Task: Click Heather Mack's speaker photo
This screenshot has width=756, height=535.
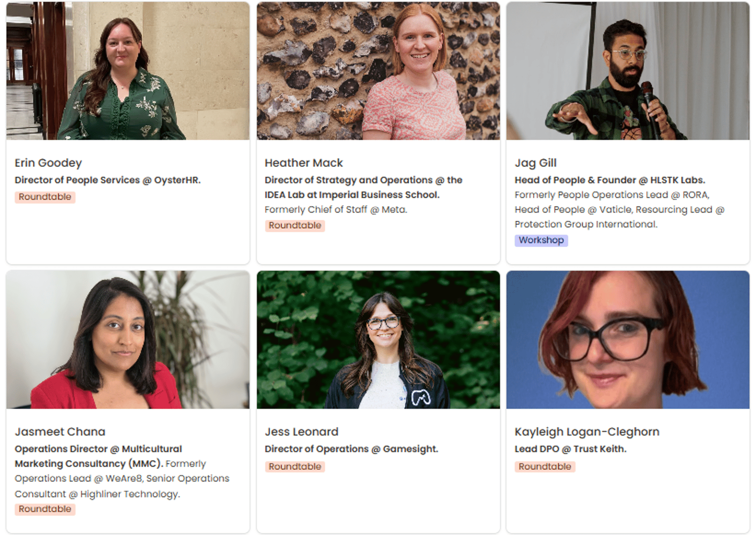Action: 378,71
